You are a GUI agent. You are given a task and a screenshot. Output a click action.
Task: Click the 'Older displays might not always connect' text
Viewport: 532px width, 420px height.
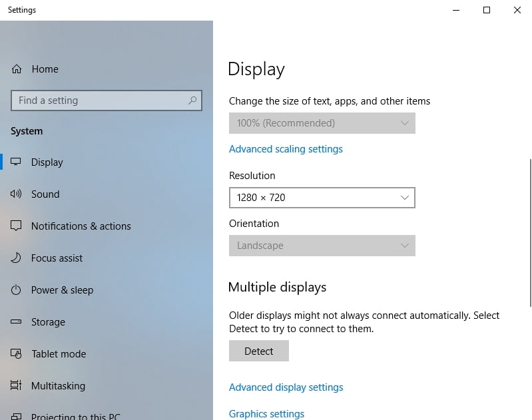click(x=364, y=322)
